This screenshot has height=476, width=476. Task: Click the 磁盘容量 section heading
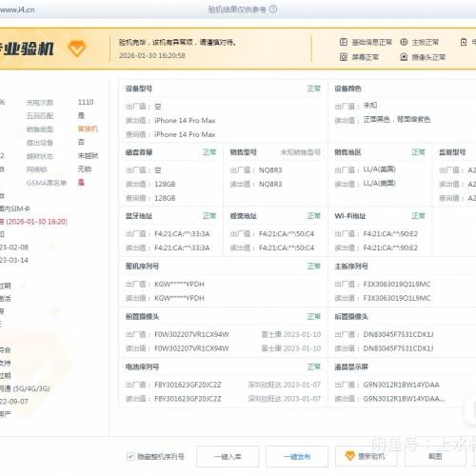[x=139, y=152]
